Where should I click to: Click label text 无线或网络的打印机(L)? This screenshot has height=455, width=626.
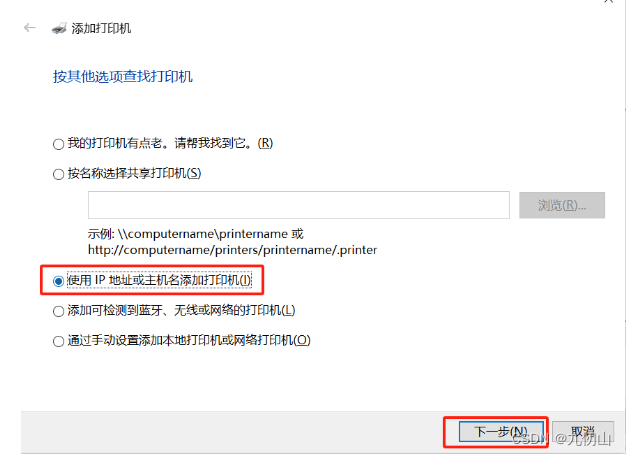[234, 310]
